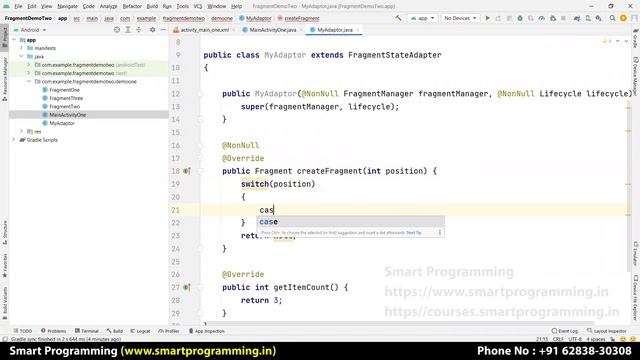
Task: Open the Event Log
Action: [565, 331]
